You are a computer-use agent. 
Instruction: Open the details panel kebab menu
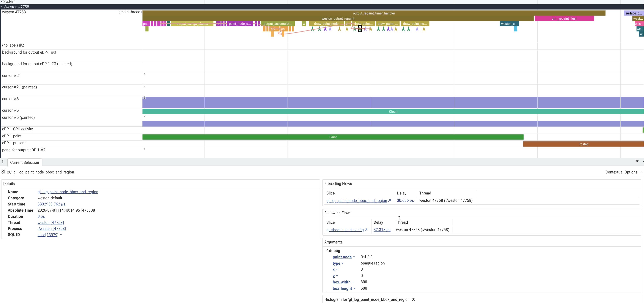3,162
